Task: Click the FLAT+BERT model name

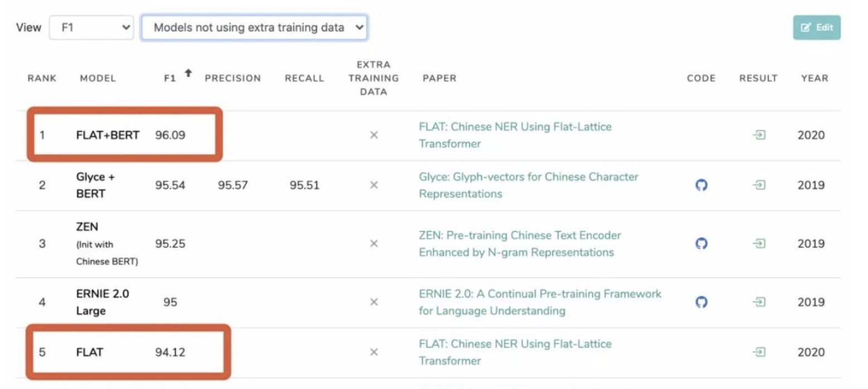Action: 108,135
